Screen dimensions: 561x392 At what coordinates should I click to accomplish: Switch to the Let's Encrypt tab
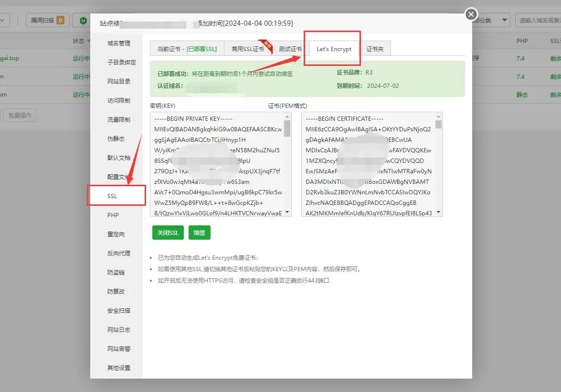(333, 49)
